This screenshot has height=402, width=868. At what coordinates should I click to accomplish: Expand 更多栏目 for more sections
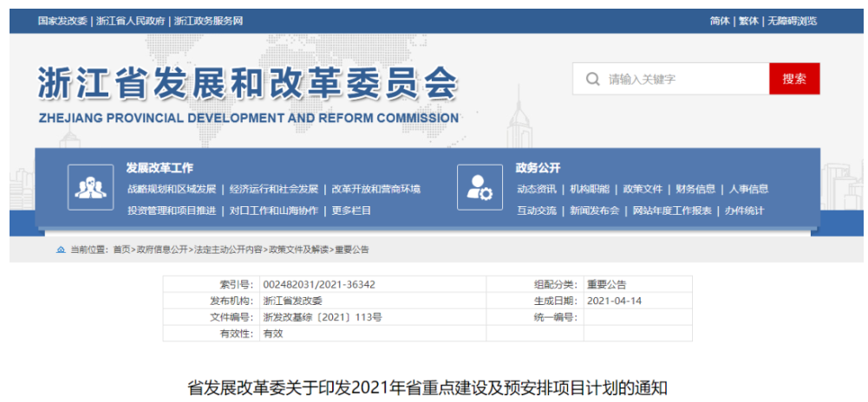point(351,211)
